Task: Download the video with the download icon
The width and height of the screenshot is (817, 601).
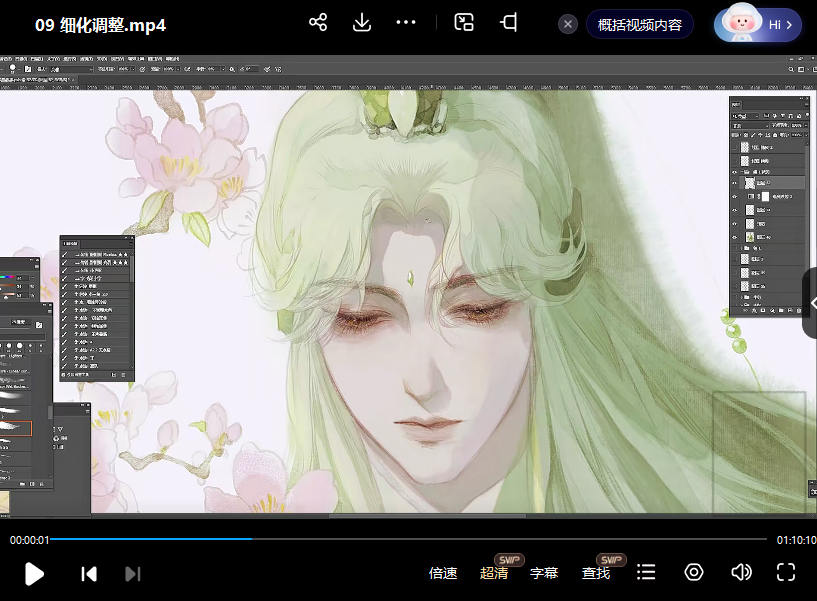Action: coord(362,23)
